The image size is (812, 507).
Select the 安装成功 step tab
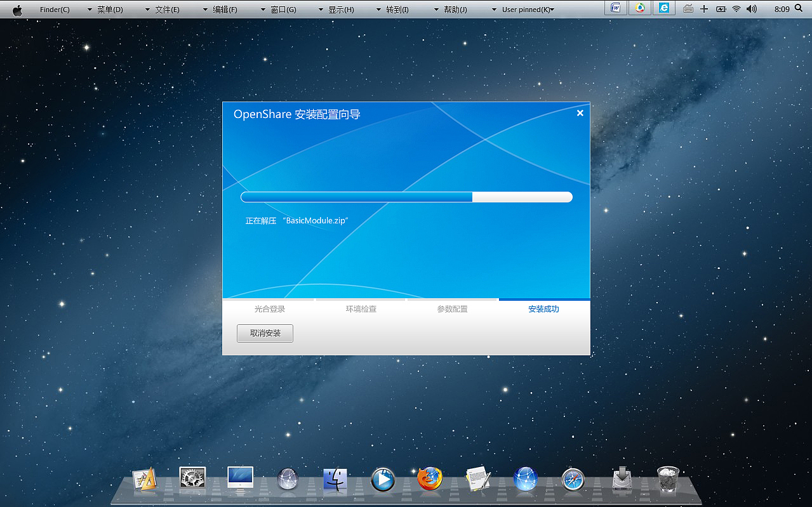pos(543,309)
